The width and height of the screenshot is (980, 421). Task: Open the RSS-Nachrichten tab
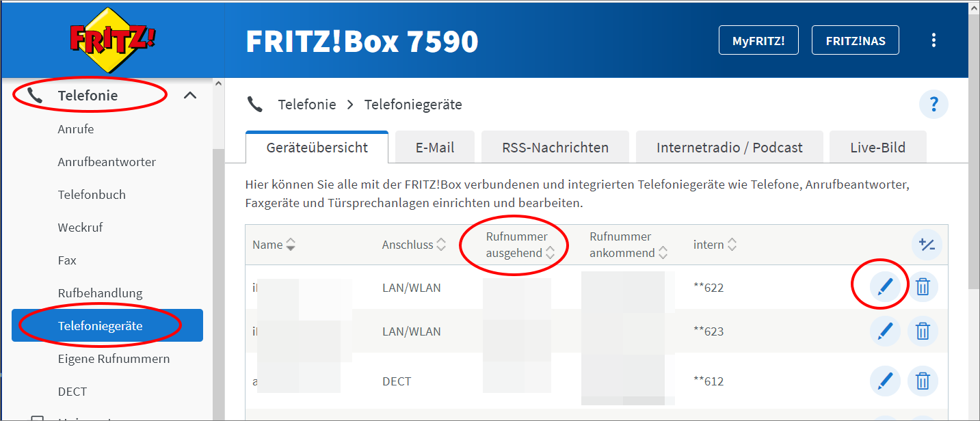coord(555,148)
